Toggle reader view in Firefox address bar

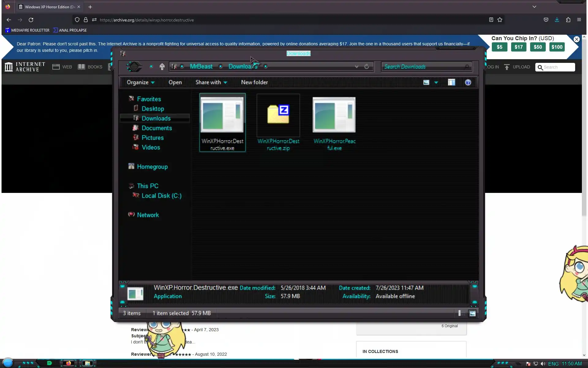(491, 20)
